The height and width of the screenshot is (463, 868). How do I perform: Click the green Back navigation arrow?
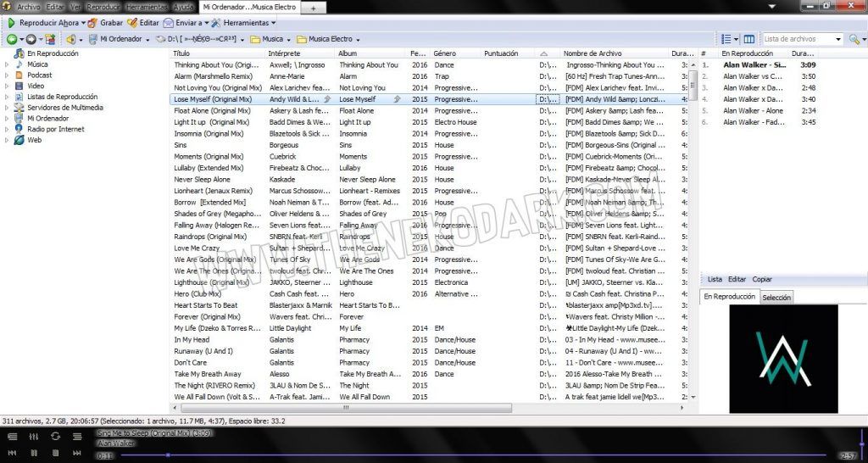point(12,39)
